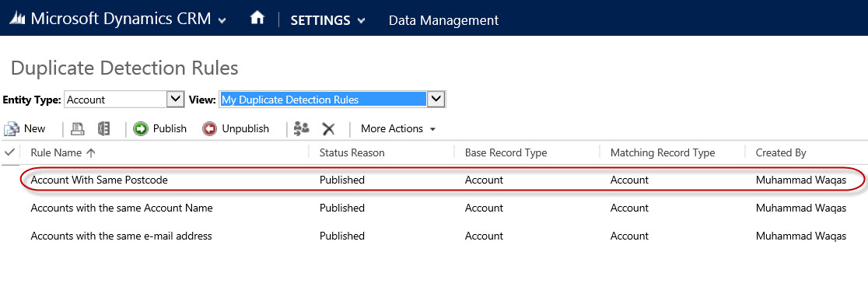Click the print icon in toolbar
Viewport: 868px width, 294px height.
point(78,128)
